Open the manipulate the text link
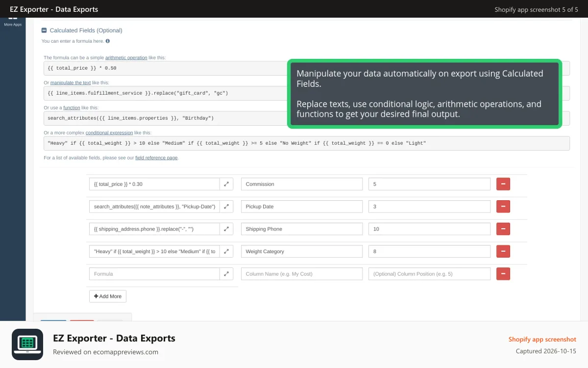This screenshot has height=368, width=588. pos(70,83)
